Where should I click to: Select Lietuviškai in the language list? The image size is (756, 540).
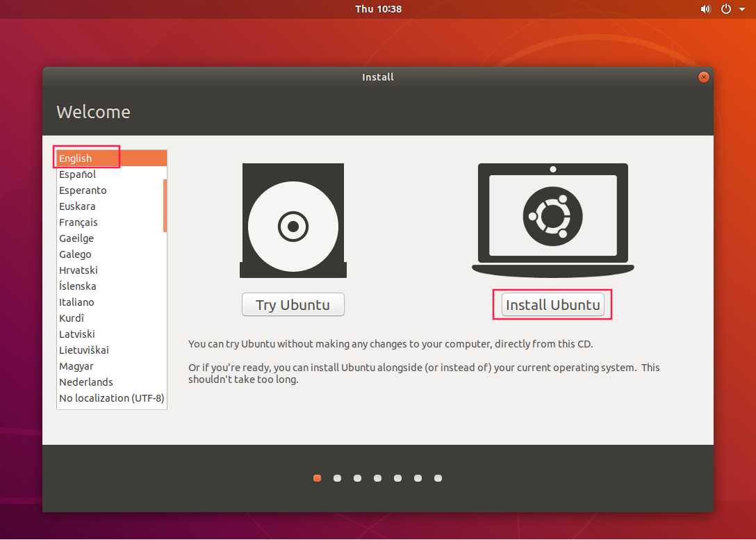click(110, 350)
